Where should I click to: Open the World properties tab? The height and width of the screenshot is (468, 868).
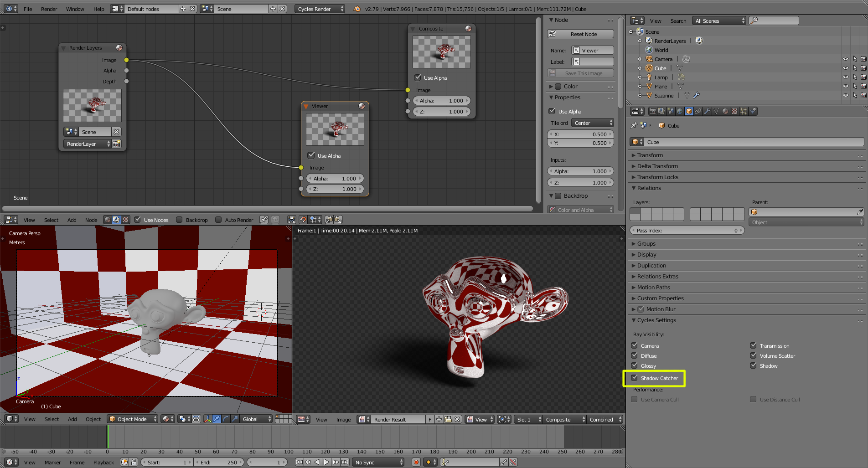coord(680,111)
